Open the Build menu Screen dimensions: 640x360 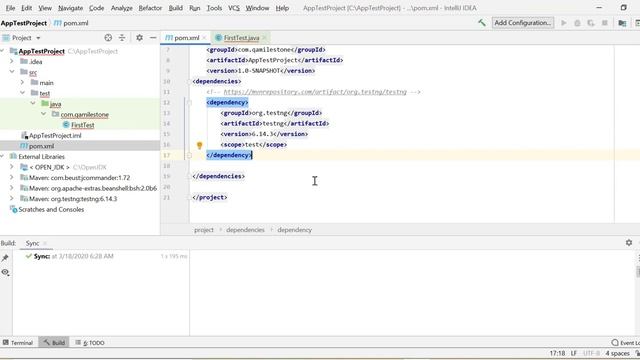tap(176, 8)
